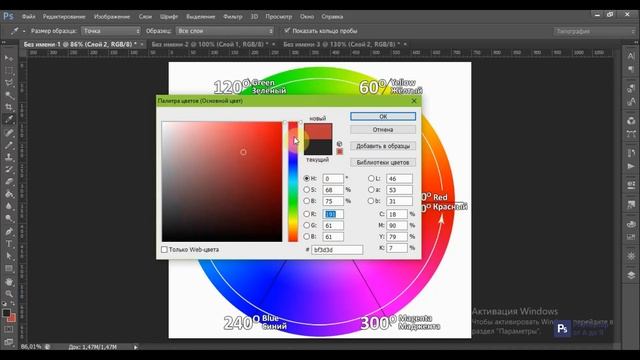Select the Zoom tool
Screen dimensions: 640x360
pyautogui.click(x=9, y=293)
